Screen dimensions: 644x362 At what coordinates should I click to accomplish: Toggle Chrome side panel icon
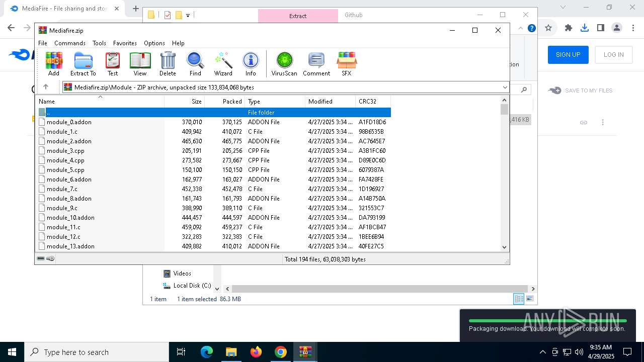601,28
